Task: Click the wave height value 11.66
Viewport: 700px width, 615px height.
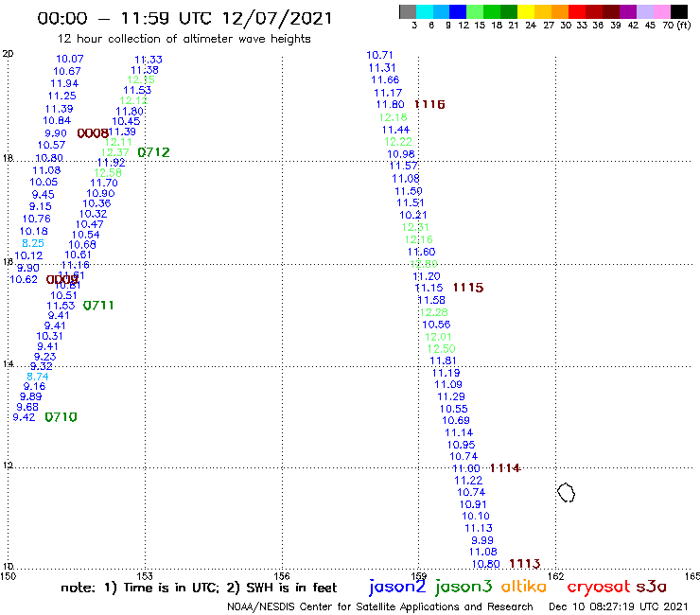Action: coord(385,79)
